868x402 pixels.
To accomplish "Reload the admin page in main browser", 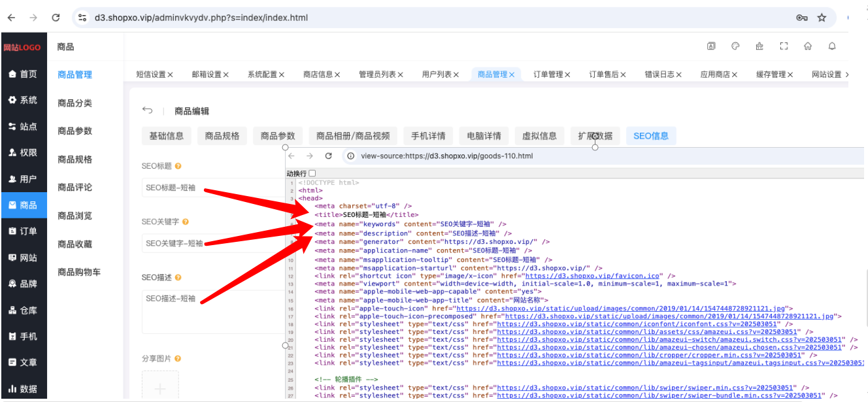I will tap(56, 18).
